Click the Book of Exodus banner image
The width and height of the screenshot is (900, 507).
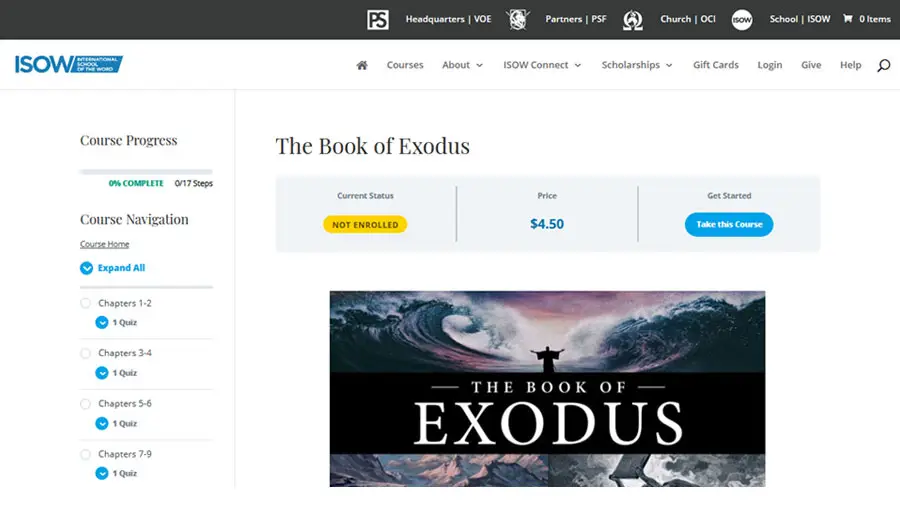[547, 388]
